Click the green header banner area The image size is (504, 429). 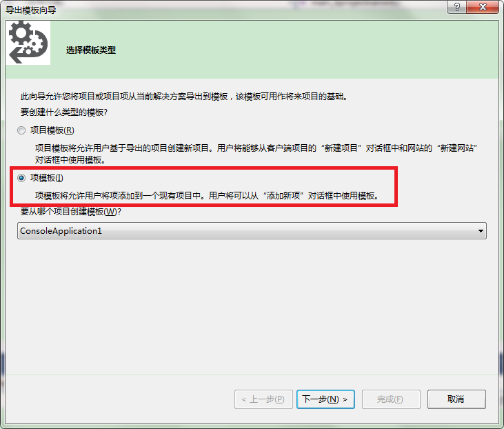[x=273, y=50]
